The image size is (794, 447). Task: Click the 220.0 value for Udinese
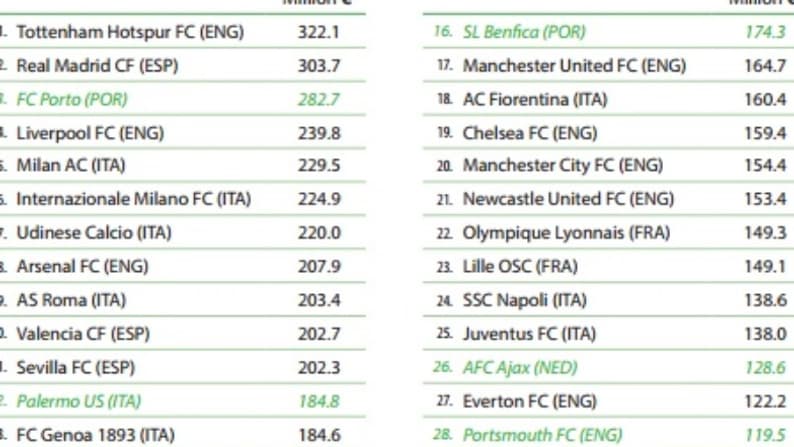(x=319, y=233)
